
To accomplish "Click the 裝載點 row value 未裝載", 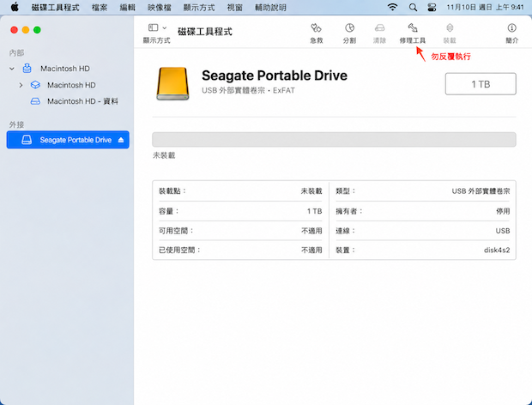I will pos(311,191).
